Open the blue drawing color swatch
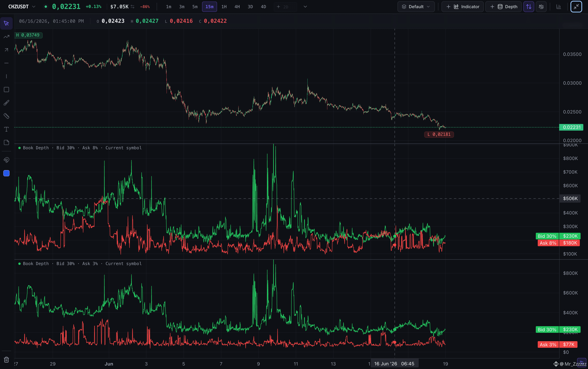 (x=6, y=173)
